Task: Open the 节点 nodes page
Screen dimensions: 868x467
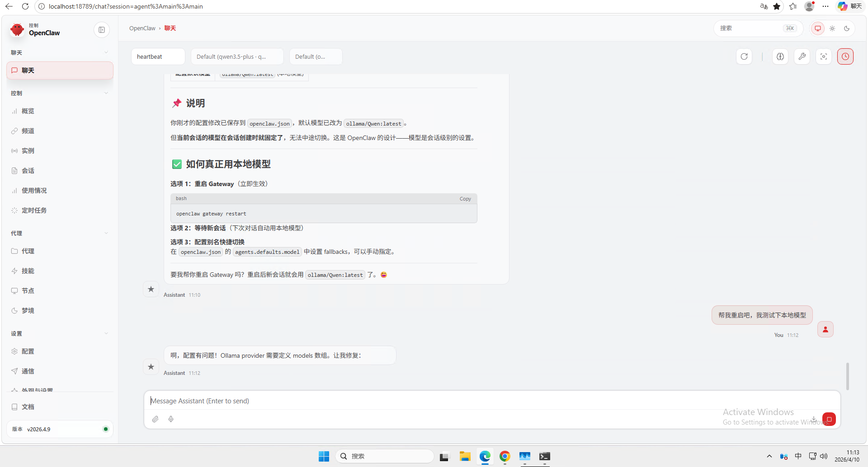Action: tap(60, 291)
